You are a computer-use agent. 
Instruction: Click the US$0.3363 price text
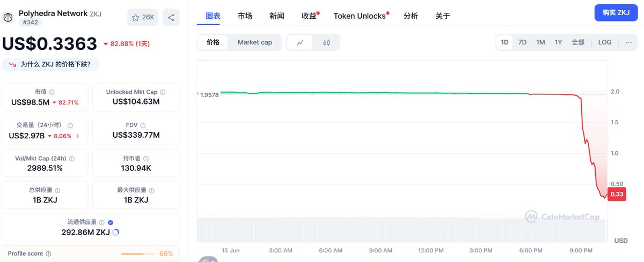tap(50, 43)
